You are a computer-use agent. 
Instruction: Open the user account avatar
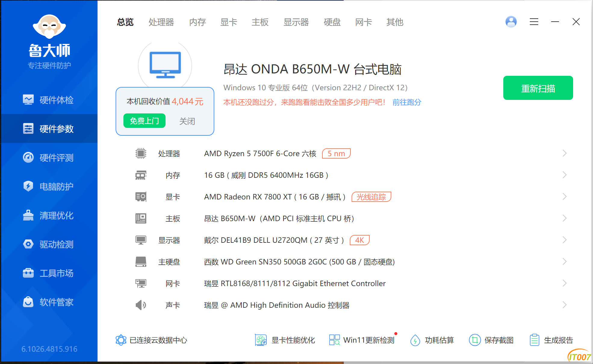pyautogui.click(x=511, y=22)
